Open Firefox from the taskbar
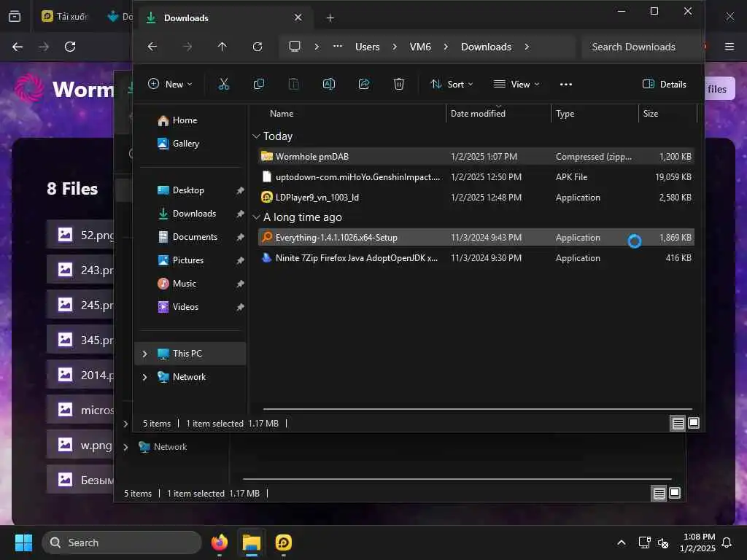The width and height of the screenshot is (747, 560). tap(220, 542)
